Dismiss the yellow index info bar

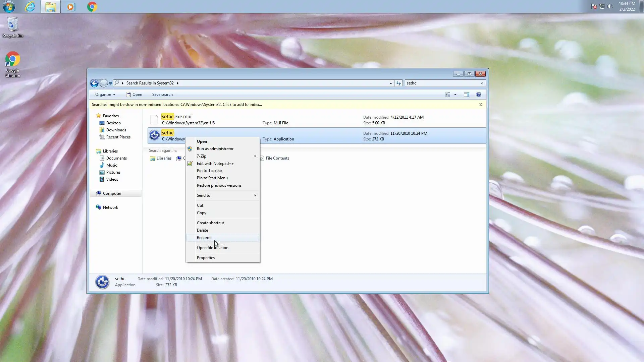pyautogui.click(x=480, y=105)
